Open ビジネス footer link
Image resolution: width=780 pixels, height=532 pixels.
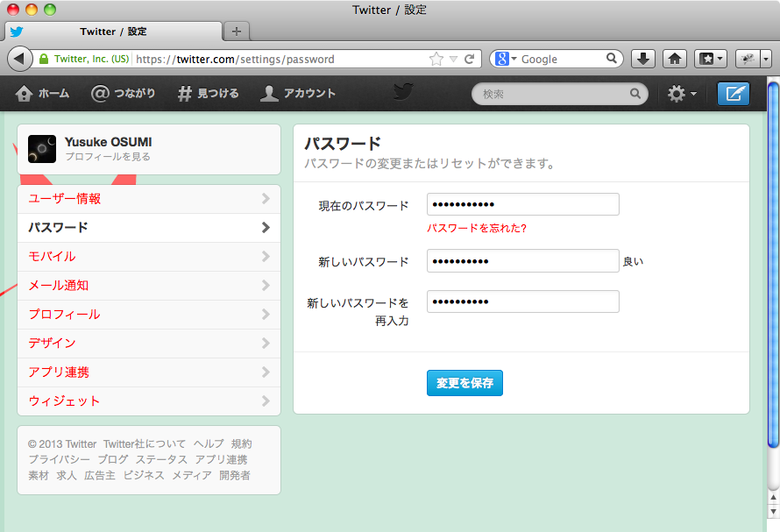coord(143,475)
